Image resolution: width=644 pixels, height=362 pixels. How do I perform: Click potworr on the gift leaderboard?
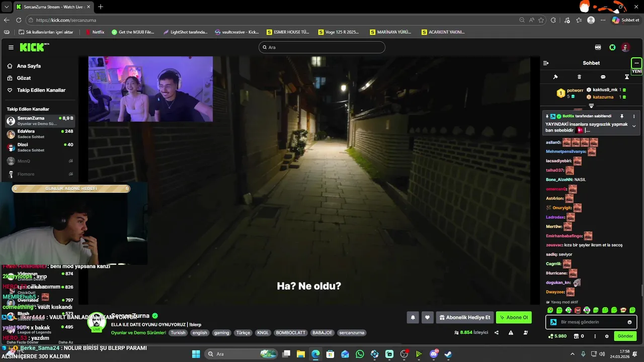pos(575,90)
